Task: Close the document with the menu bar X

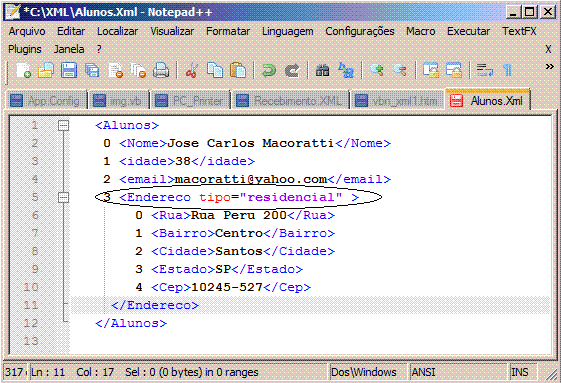Action: (x=548, y=49)
